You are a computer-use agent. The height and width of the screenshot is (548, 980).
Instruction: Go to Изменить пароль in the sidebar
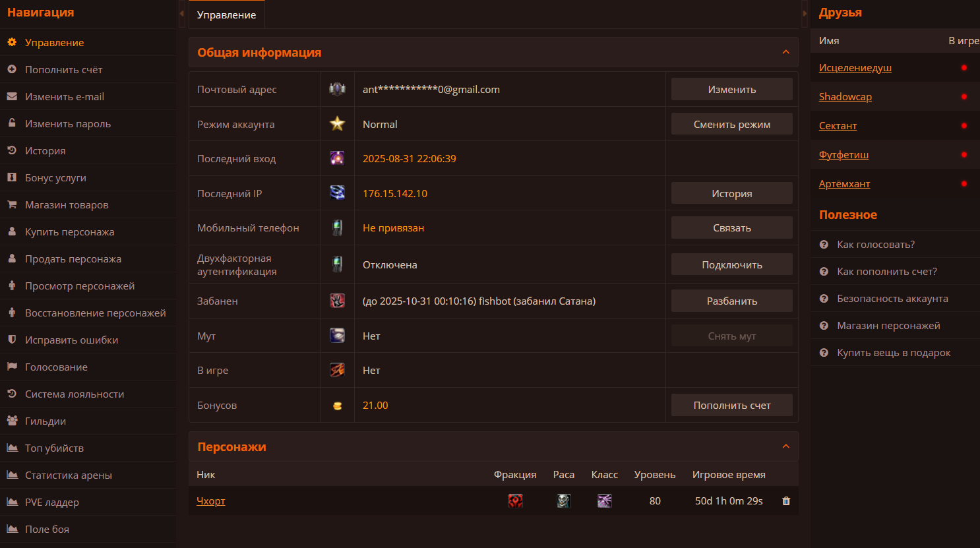[x=68, y=124]
